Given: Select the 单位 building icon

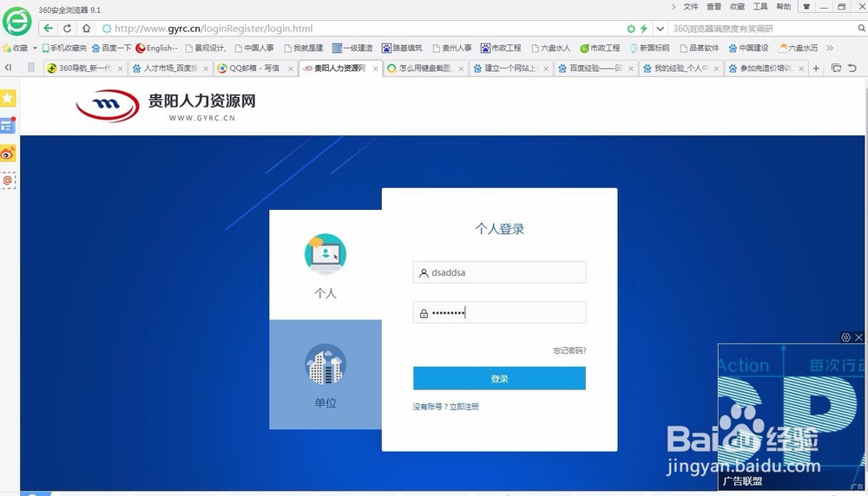Looking at the screenshot, I should click(325, 364).
